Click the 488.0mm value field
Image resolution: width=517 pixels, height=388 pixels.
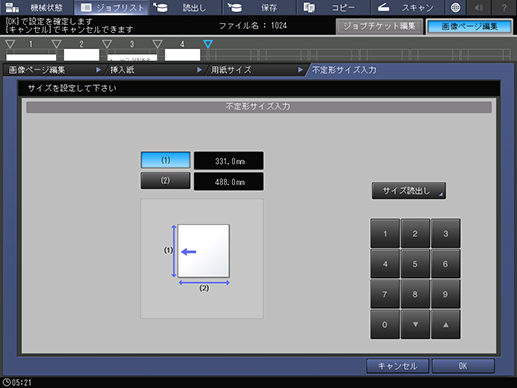point(229,182)
